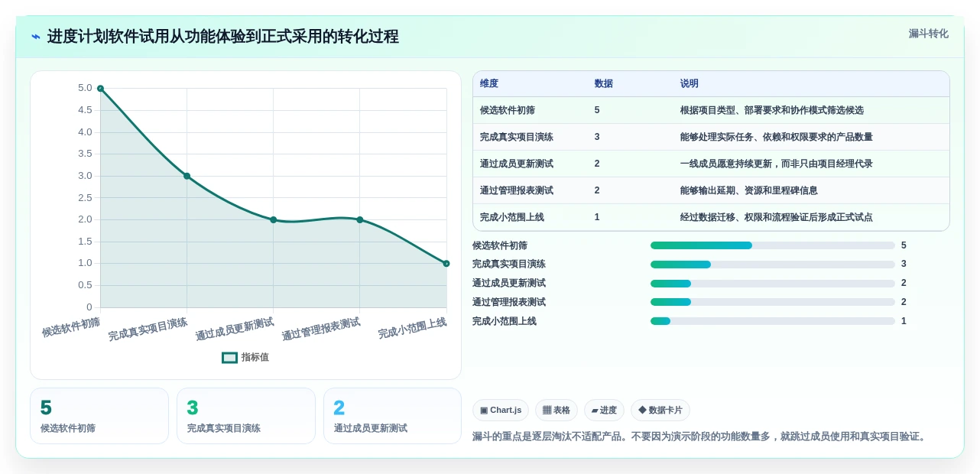This screenshot has width=980, height=474.
Task: Click the description 经过数据迁移、权限和流程验证后形成正式试点
Action: click(x=777, y=217)
